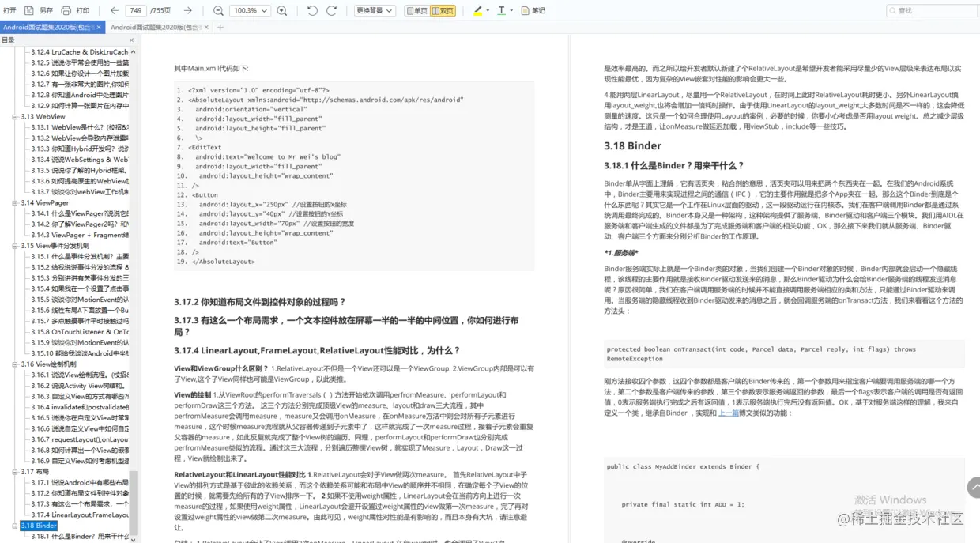Screen dimensions: 980x543
Task: Select outline item 3.12.4 LruCache & DiskLruCache
Action: point(80,51)
